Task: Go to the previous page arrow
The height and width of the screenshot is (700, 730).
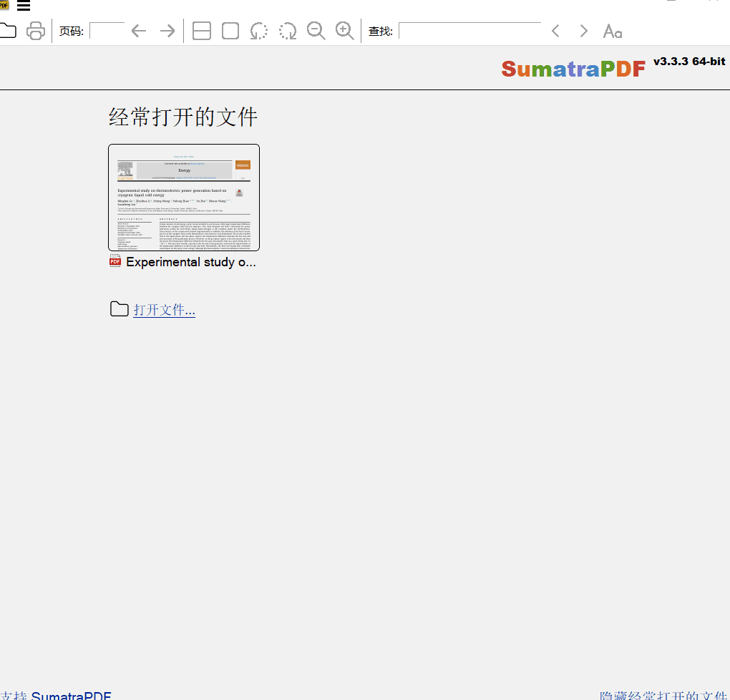Action: tap(137, 30)
